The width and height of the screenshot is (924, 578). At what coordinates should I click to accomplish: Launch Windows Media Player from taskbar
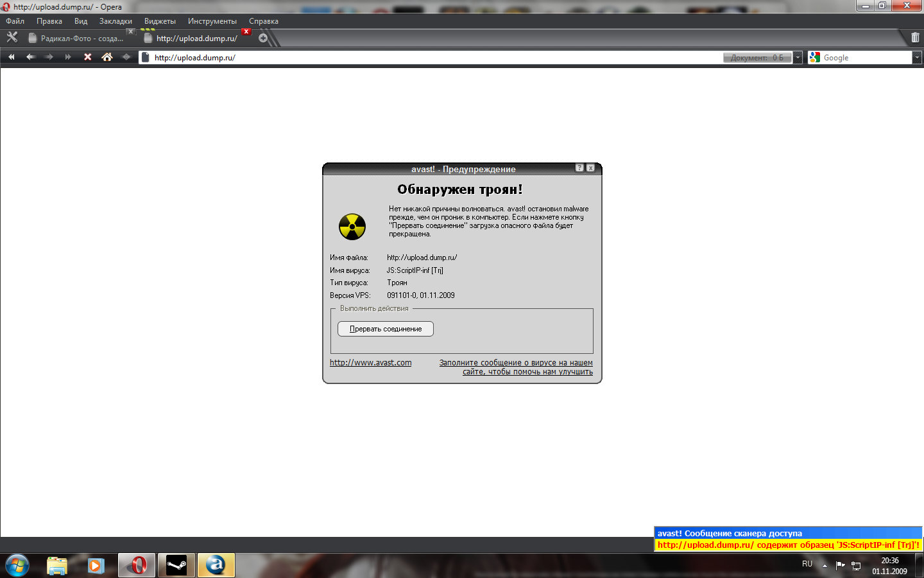[96, 566]
